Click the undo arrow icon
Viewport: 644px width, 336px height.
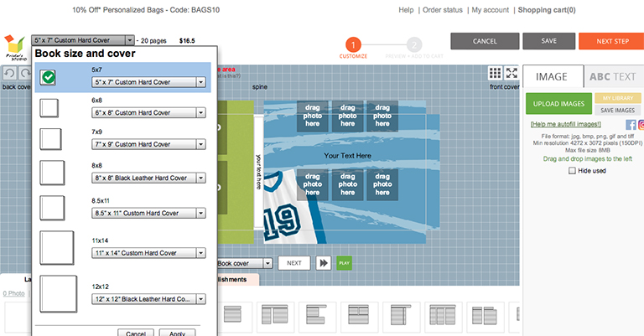pyautogui.click(x=8, y=75)
